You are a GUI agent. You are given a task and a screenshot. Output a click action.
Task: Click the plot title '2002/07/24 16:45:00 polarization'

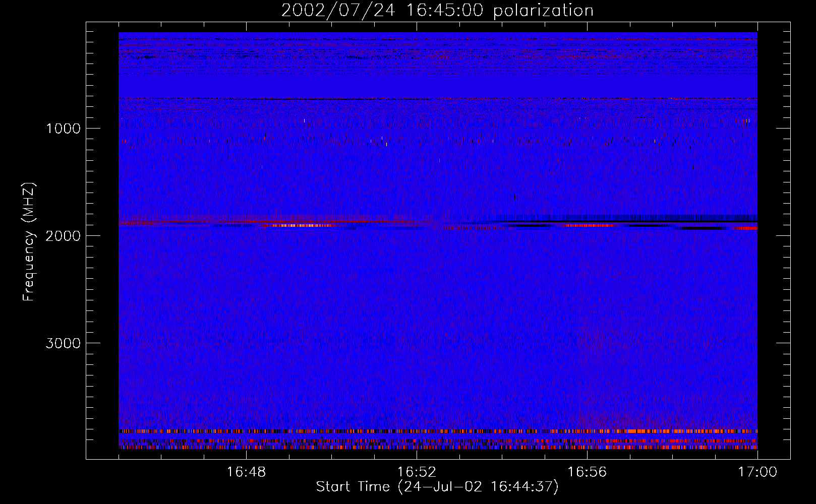[437, 11]
